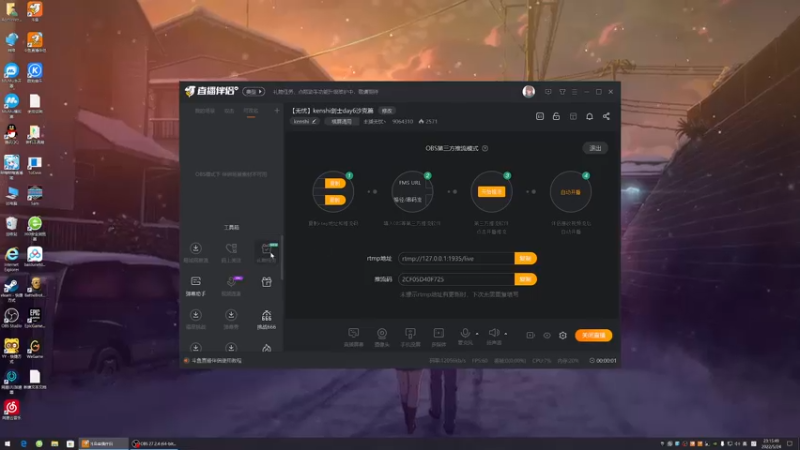
Task: Open settings gear next to 关闭直播
Action: 563,336
